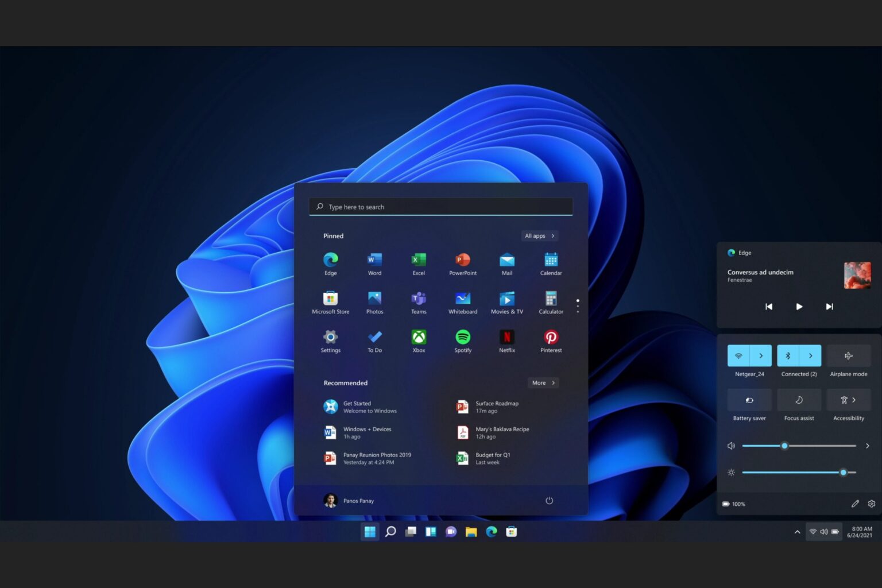
Task: Click the media album art thumbnail
Action: tap(857, 275)
